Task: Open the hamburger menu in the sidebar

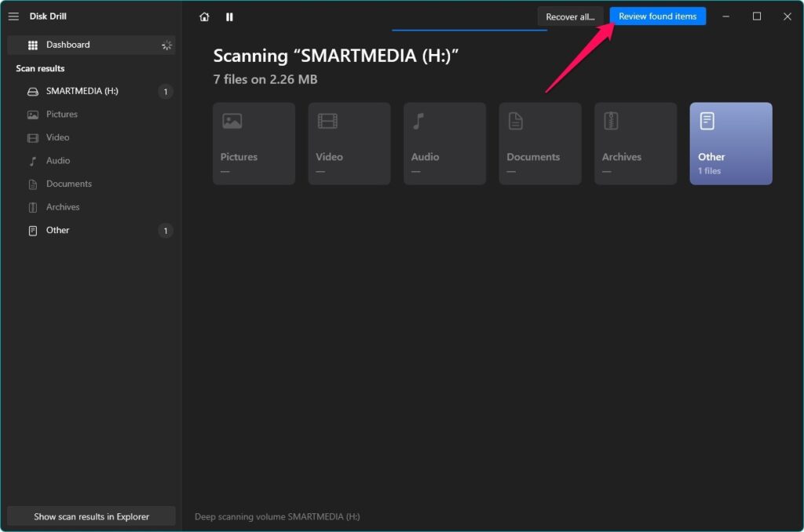Action: pyautogui.click(x=13, y=16)
